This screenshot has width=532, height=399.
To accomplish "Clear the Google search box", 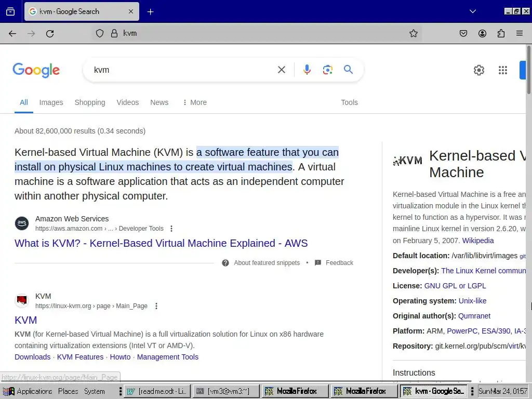I will [x=281, y=70].
